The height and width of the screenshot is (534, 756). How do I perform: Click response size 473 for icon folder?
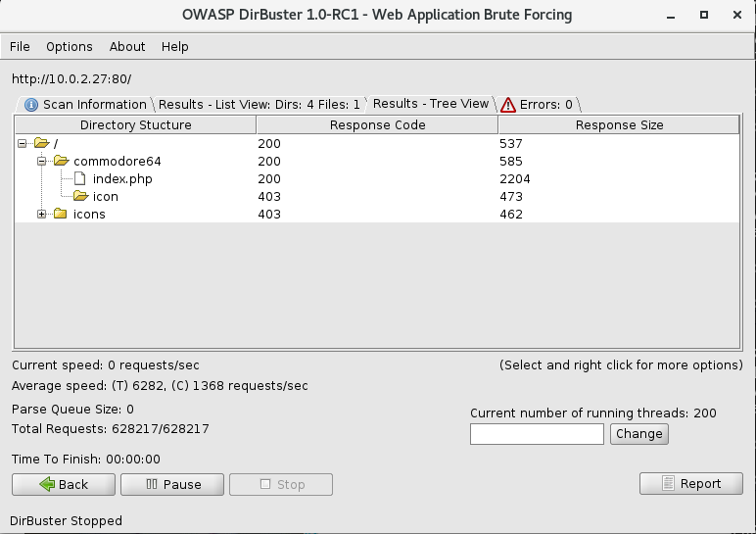[x=511, y=197]
